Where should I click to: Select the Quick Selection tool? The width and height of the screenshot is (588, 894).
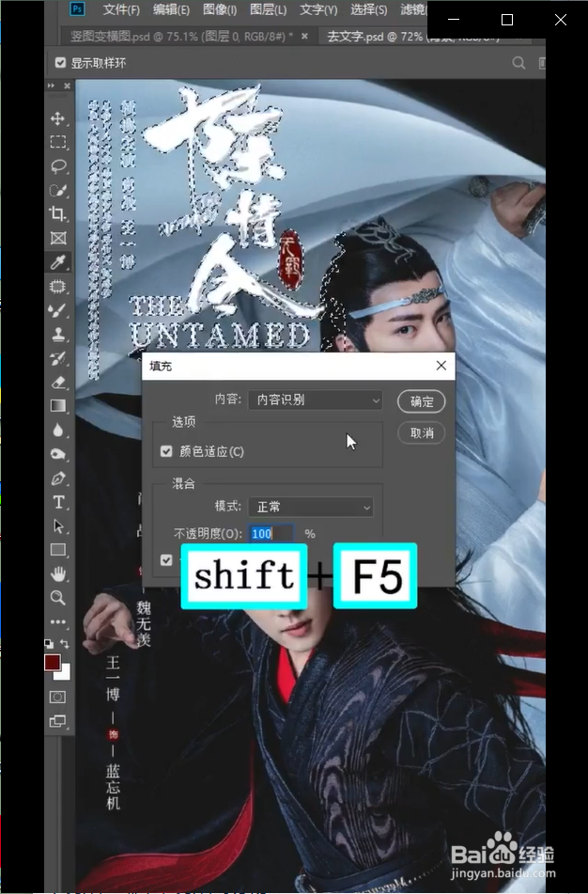pos(57,190)
